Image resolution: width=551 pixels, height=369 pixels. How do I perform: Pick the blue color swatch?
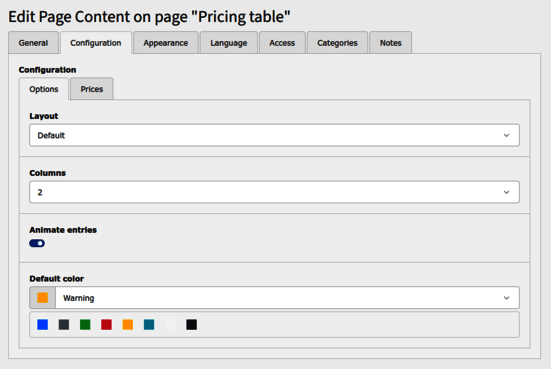(43, 324)
